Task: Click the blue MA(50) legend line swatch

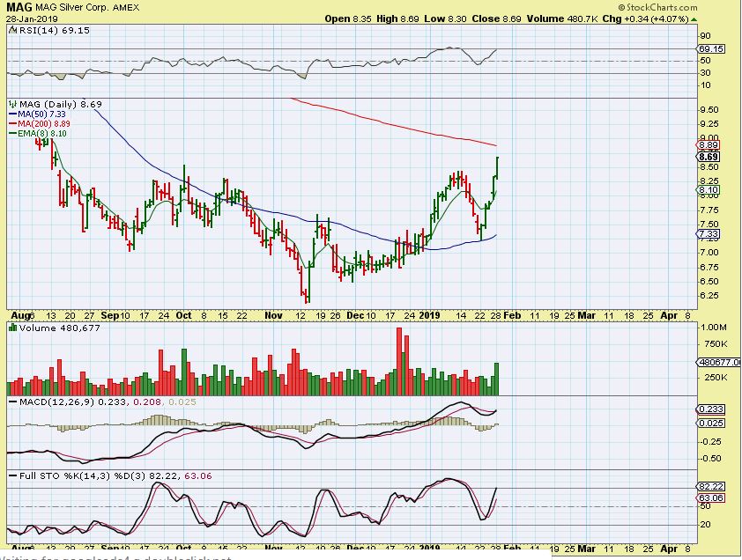Action: pos(12,114)
